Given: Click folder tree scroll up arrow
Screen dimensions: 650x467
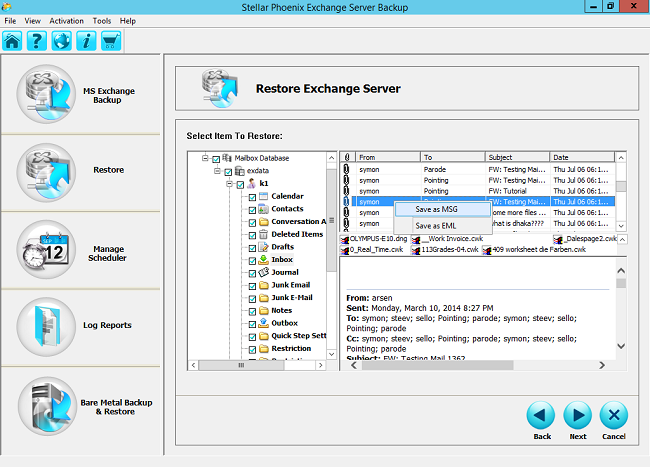Looking at the screenshot, I should point(331,158).
